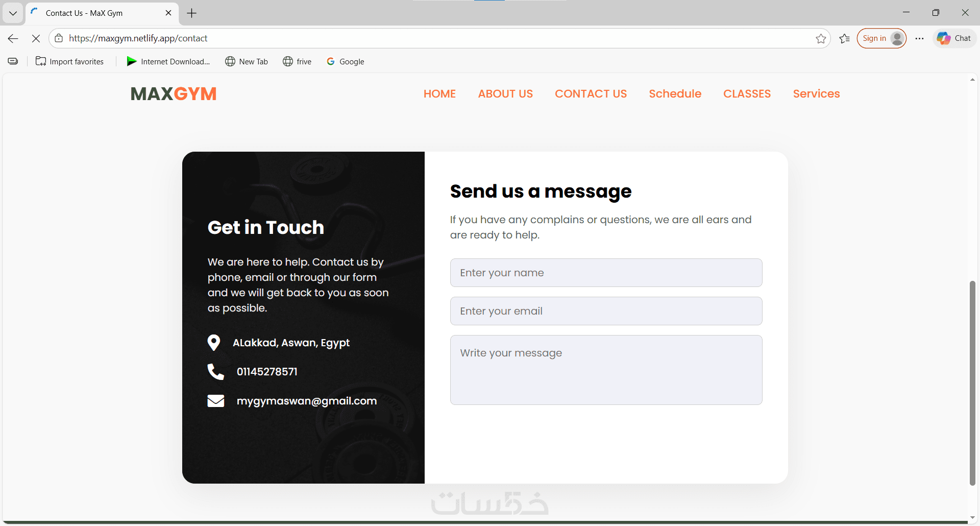Image resolution: width=980 pixels, height=526 pixels.
Task: Open the Google bookmark
Action: [346, 61]
